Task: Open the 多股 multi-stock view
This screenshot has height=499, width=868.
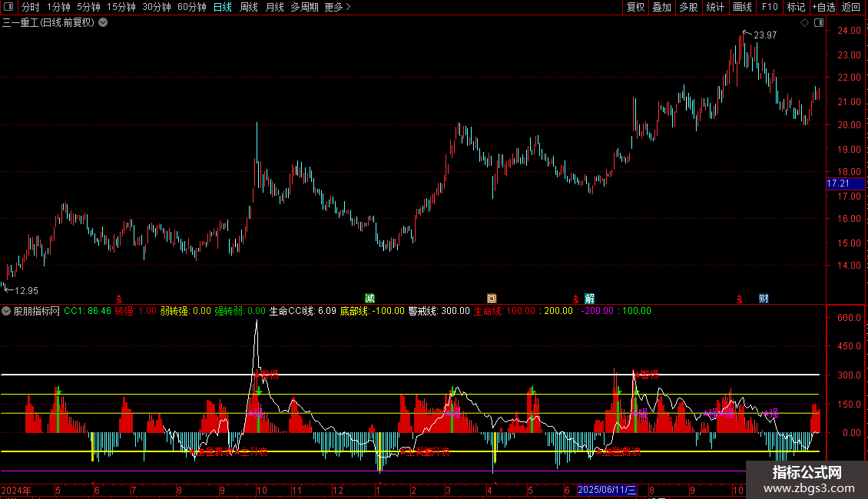Action: coord(688,7)
